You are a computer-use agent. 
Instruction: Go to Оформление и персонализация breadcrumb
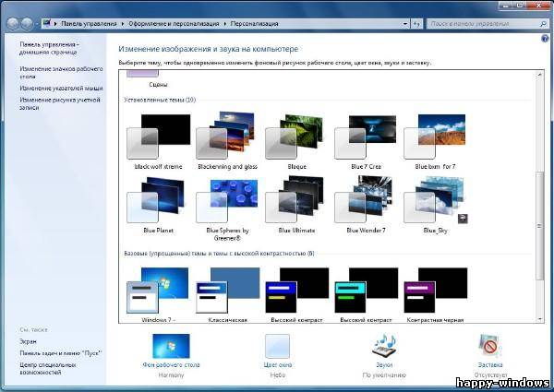pos(174,24)
